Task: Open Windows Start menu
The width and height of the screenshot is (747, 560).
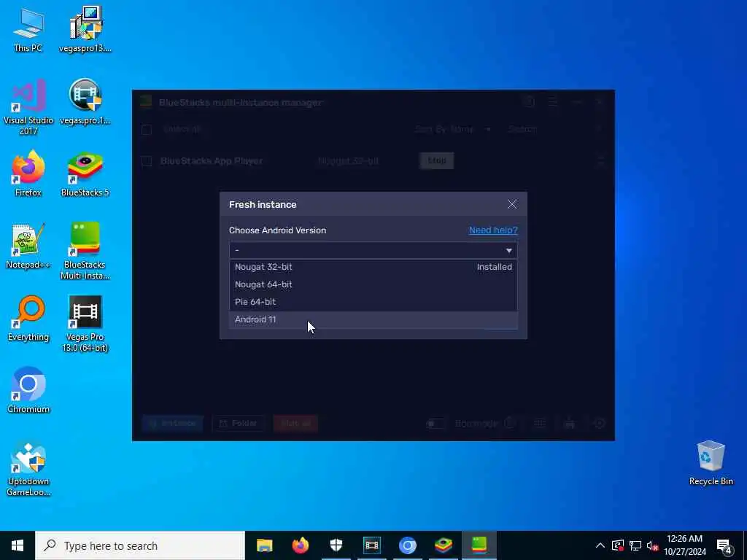Action: pos(18,545)
